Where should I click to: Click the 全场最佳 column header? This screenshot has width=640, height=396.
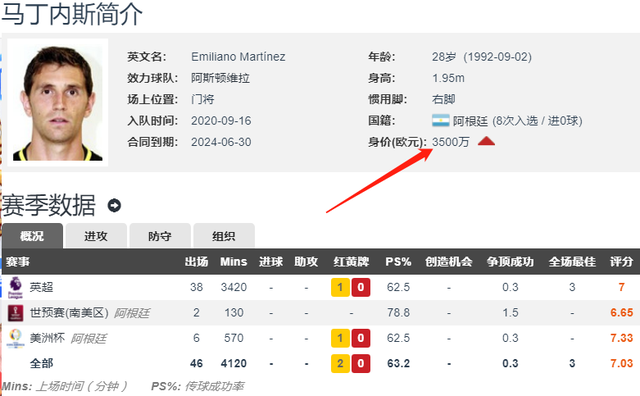pos(572,262)
